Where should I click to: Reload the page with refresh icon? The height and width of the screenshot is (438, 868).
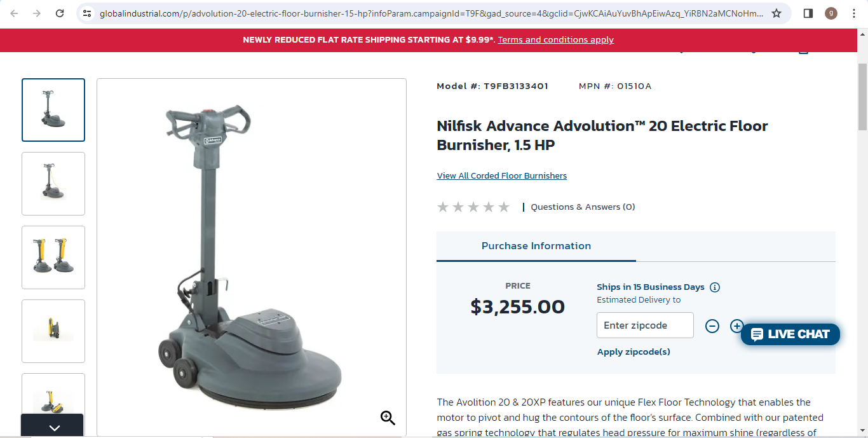tap(60, 13)
